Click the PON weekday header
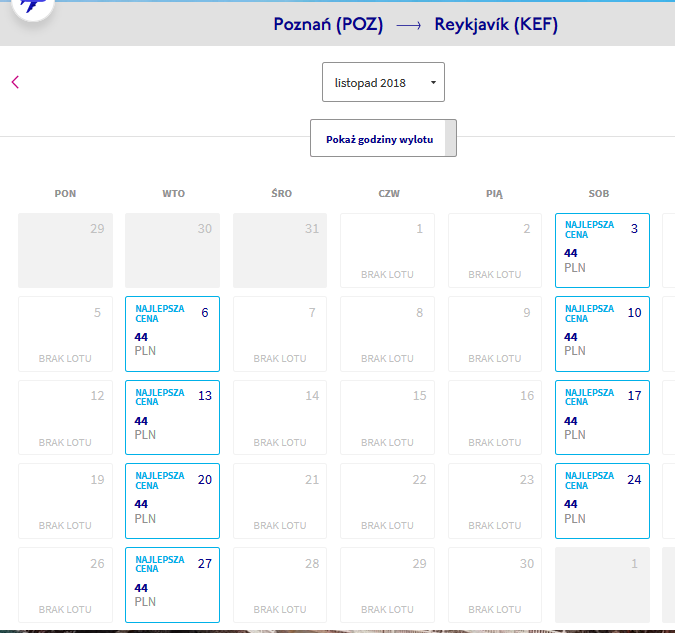 (x=65, y=194)
